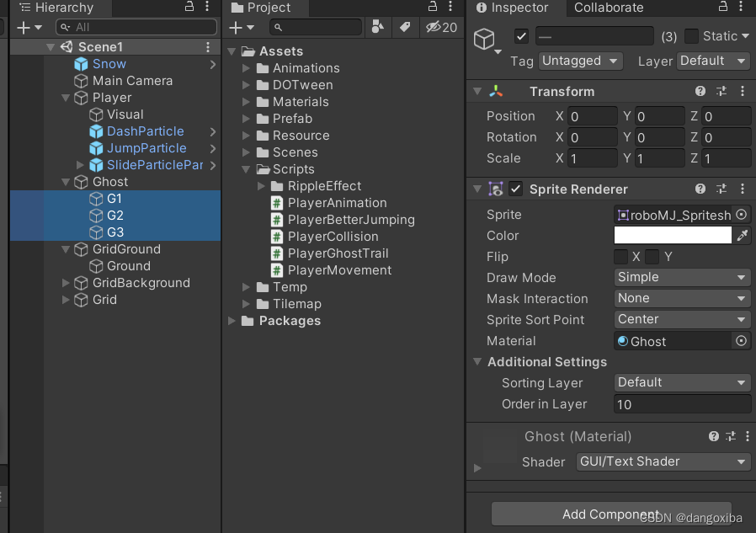Toggle Sprite Renderer enabled checkbox
Image resolution: width=756 pixels, height=533 pixels.
click(515, 189)
